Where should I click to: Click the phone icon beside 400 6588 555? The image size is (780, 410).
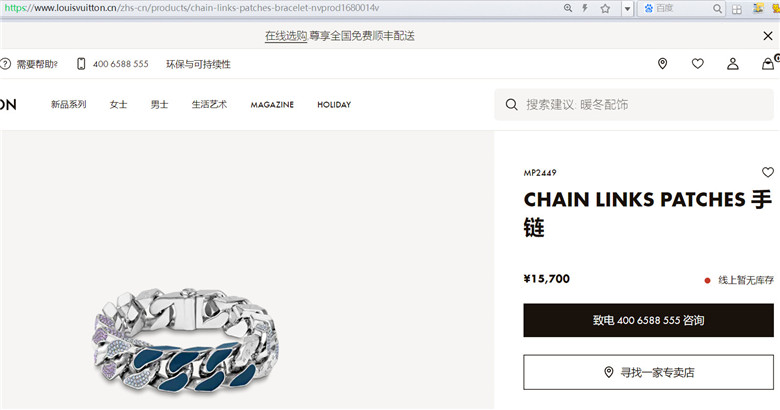pos(81,64)
